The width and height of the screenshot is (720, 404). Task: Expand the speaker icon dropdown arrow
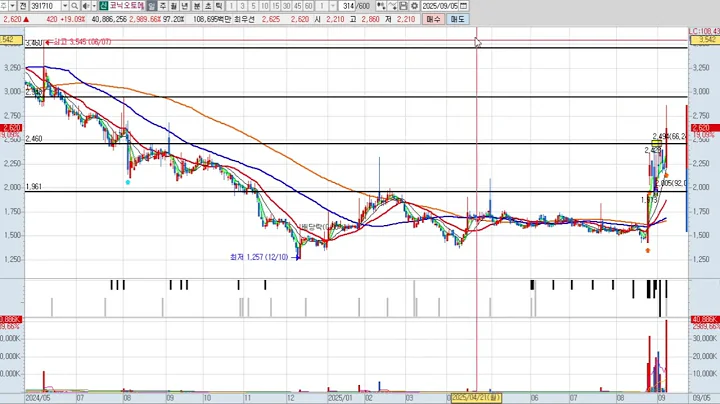(x=94, y=6)
